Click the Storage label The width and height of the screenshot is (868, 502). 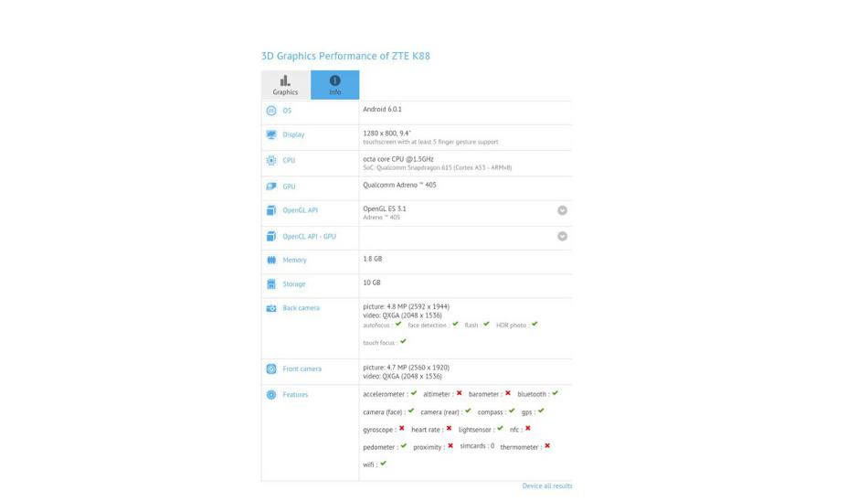pyautogui.click(x=294, y=284)
